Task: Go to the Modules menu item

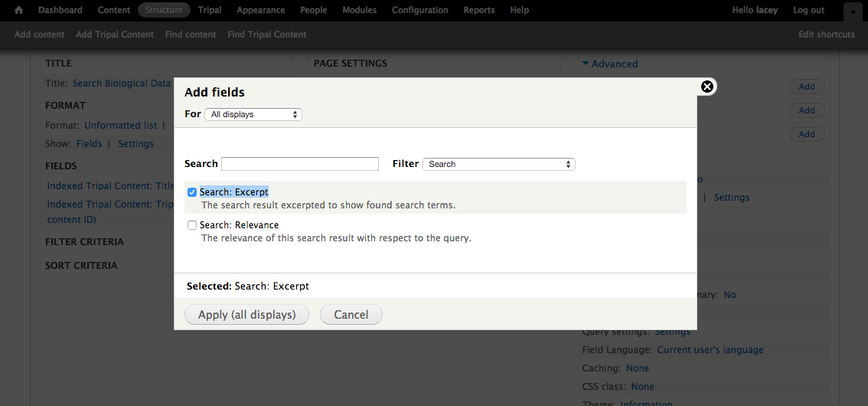Action: click(x=359, y=10)
